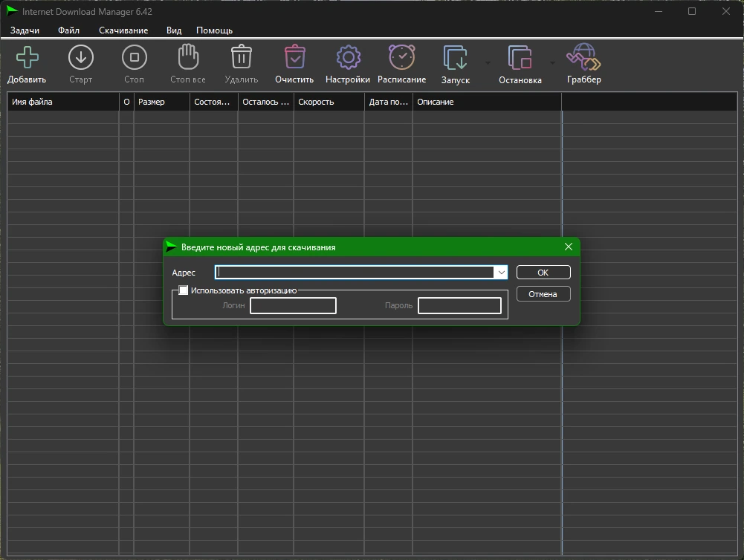Image resolution: width=744 pixels, height=560 pixels.
Task: Click the Удалить trash icon
Action: [241, 57]
